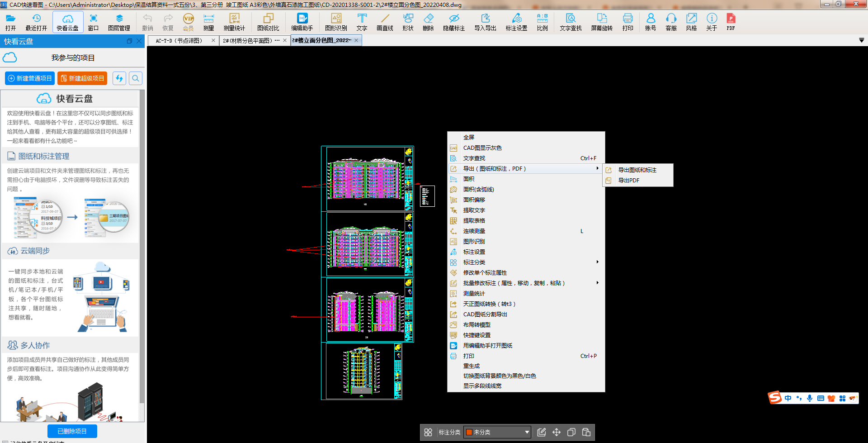The width and height of the screenshot is (868, 443).
Task: Select the 删除 eraser tool
Action: pos(428,22)
